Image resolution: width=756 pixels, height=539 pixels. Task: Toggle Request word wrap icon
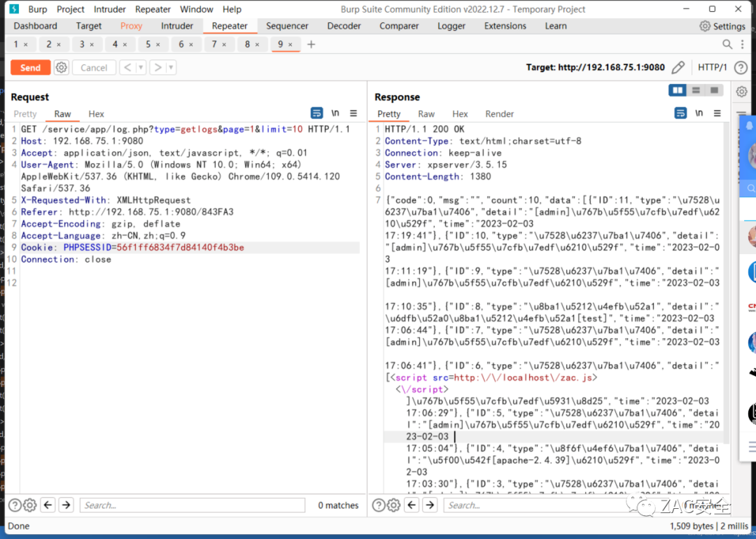pos(316,113)
